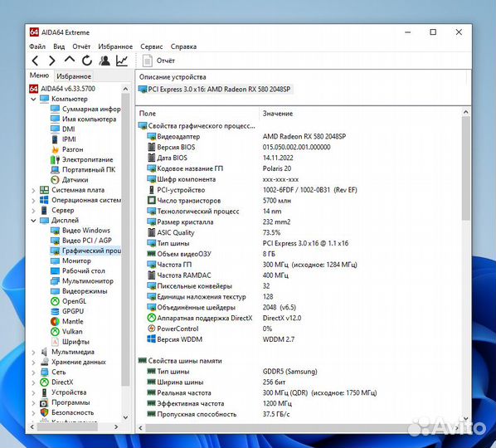Open the Файл menu
Image resolution: width=496 pixels, height=448 pixels.
tap(37, 46)
